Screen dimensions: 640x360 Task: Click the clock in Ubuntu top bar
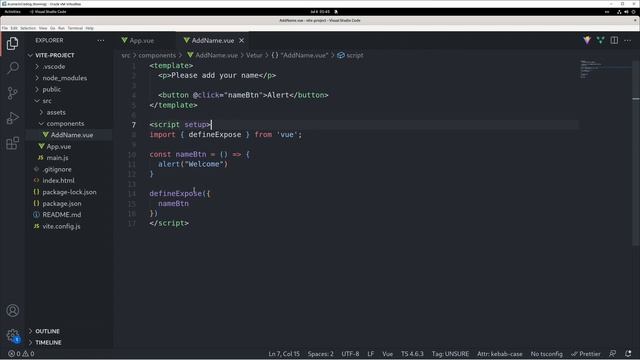tap(320, 12)
